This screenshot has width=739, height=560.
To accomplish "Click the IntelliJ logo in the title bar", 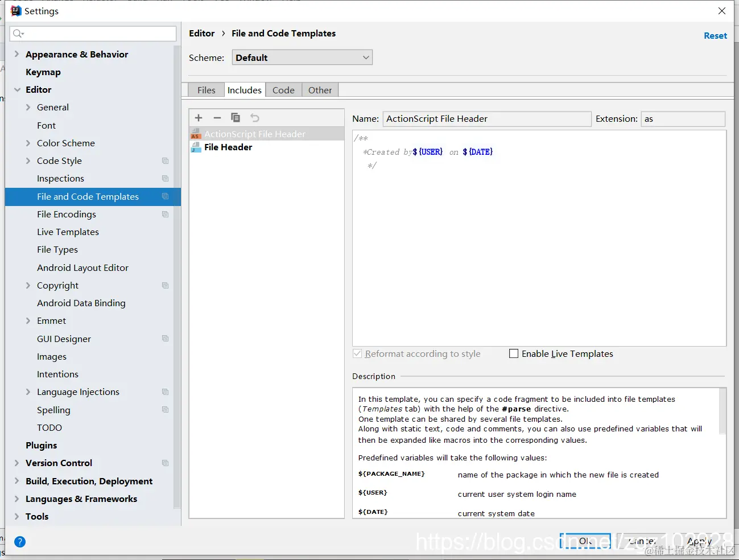I will click(x=16, y=11).
